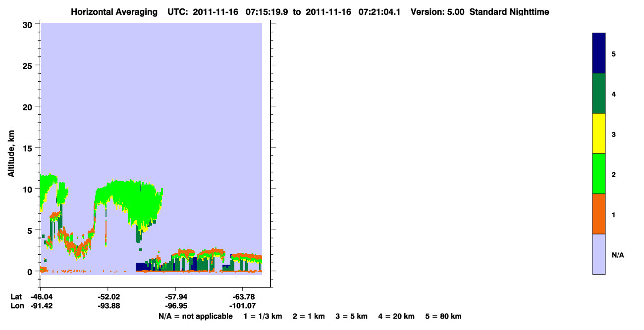Click longitude value -101.07
This screenshot has height=330, width=644.
242,306
